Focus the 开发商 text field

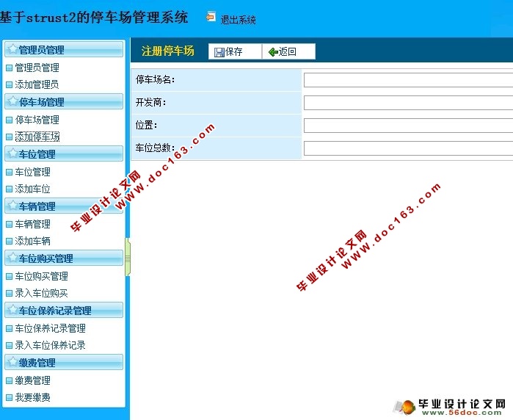[x=408, y=103]
